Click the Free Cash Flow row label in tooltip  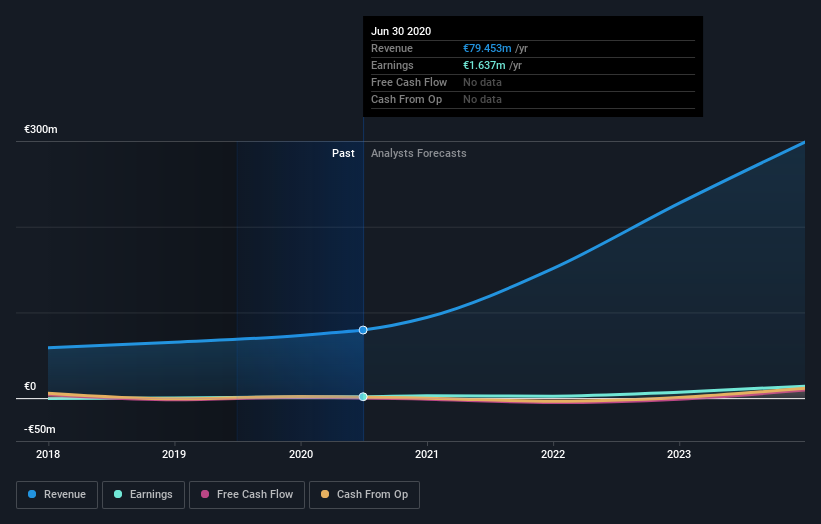click(x=409, y=82)
